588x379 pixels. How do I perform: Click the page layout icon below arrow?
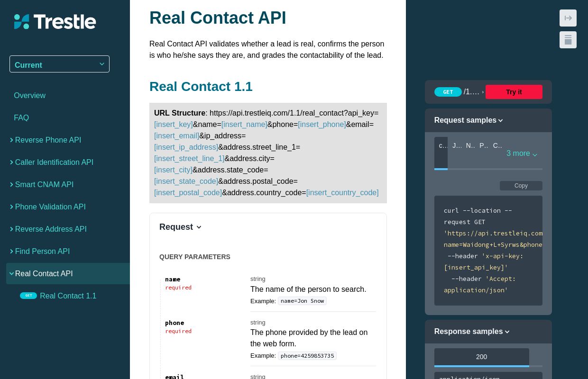(568, 40)
